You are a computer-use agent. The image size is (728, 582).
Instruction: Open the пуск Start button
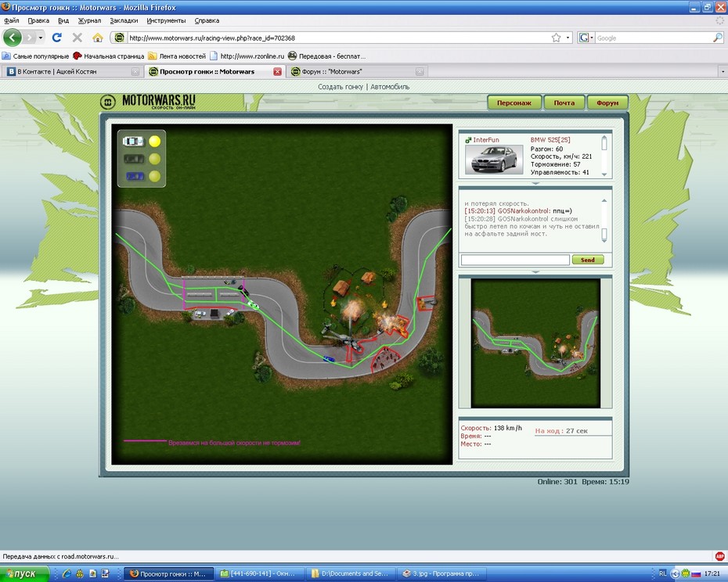pos(24,573)
